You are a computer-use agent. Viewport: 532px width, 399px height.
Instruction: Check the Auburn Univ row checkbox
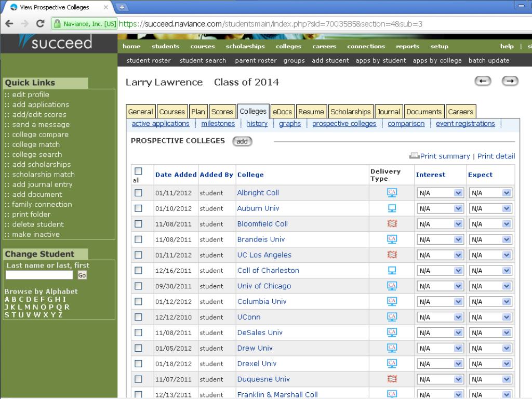click(138, 208)
